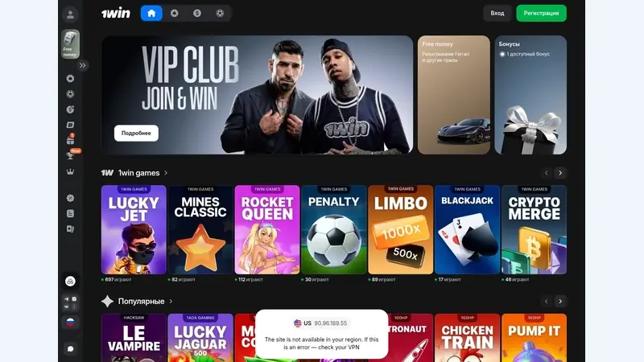Open the Russian flag language selector
The image size is (644, 362).
click(70, 323)
